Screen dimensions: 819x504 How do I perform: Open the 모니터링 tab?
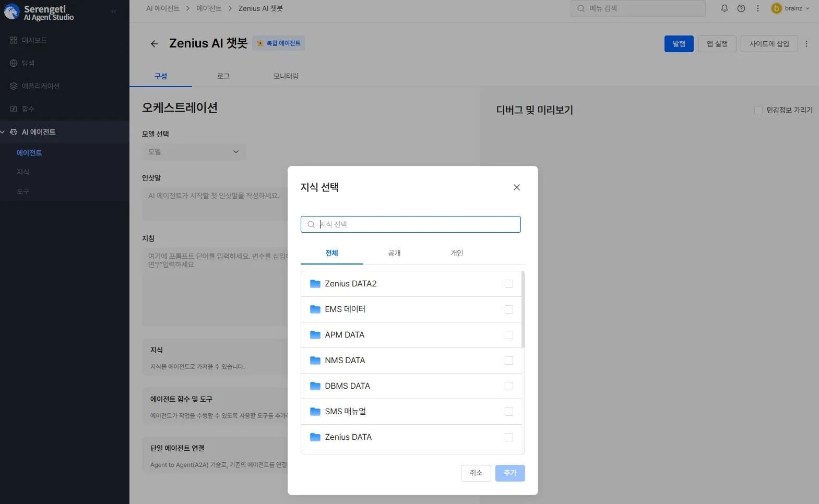[286, 76]
